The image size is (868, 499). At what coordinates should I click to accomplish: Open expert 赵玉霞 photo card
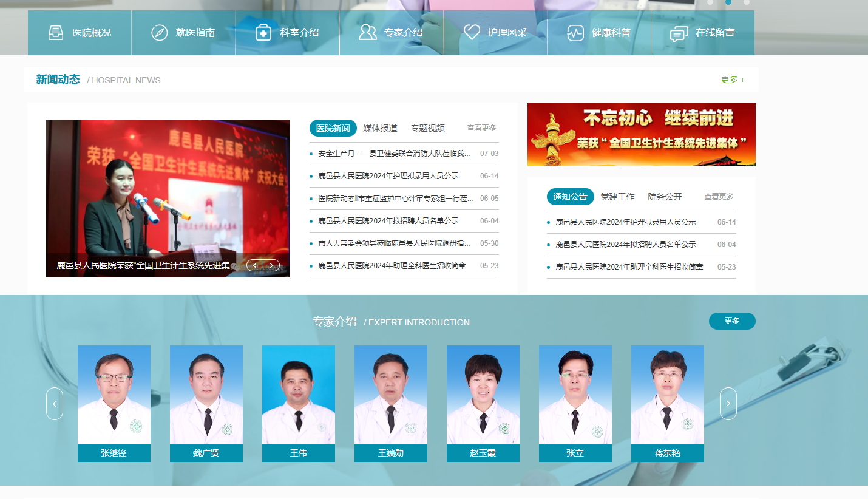pyautogui.click(x=483, y=404)
